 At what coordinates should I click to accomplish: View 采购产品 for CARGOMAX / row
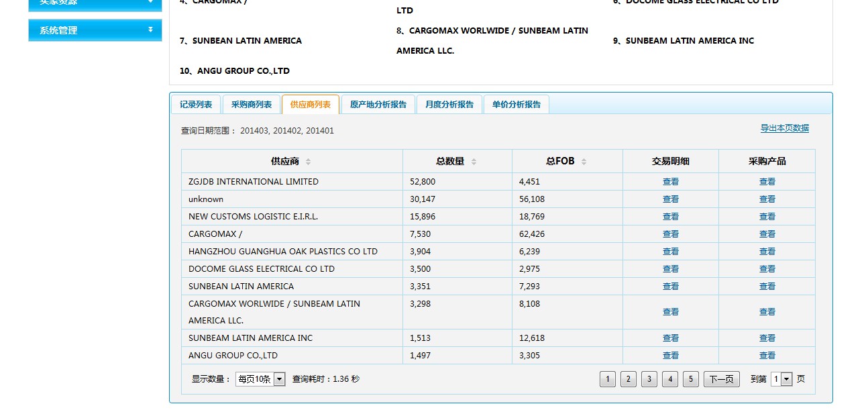pyautogui.click(x=767, y=234)
